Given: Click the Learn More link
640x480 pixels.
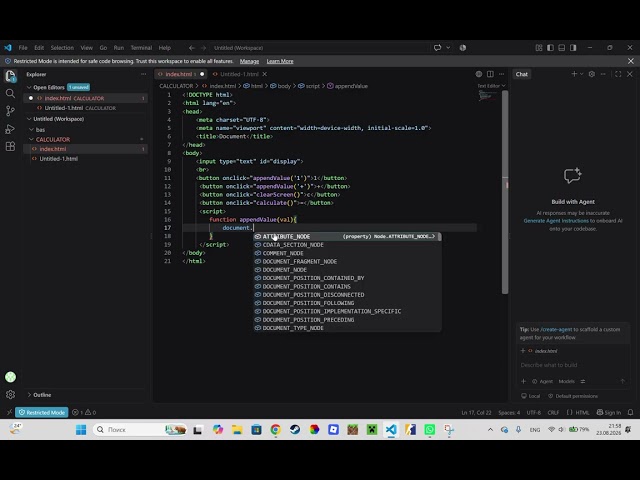Looking at the screenshot, I should point(280,61).
